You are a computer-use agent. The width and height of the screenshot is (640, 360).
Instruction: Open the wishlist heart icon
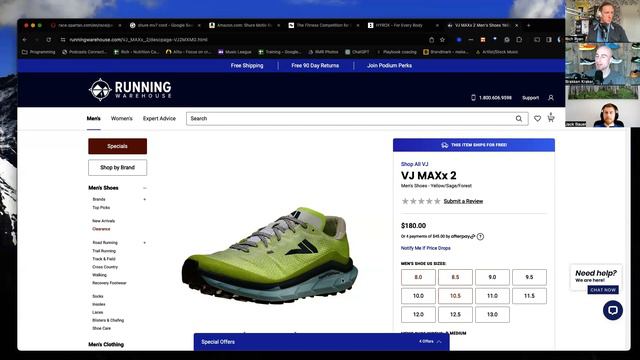[x=538, y=118]
